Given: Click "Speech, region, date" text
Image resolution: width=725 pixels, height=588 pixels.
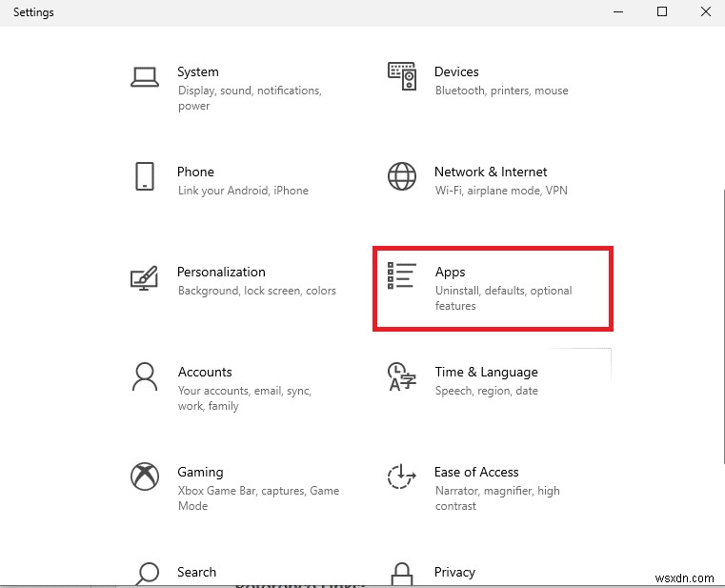Looking at the screenshot, I should tap(487, 391).
